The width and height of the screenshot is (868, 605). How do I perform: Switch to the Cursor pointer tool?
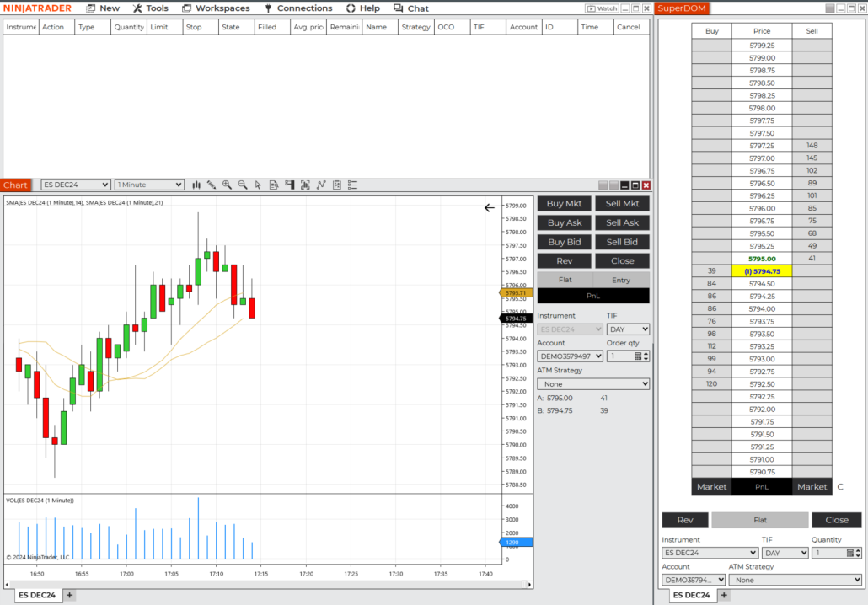[258, 185]
